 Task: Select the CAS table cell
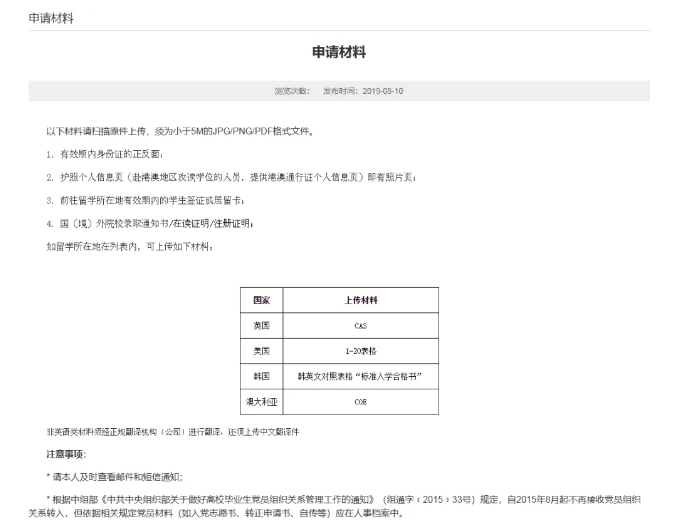361,325
